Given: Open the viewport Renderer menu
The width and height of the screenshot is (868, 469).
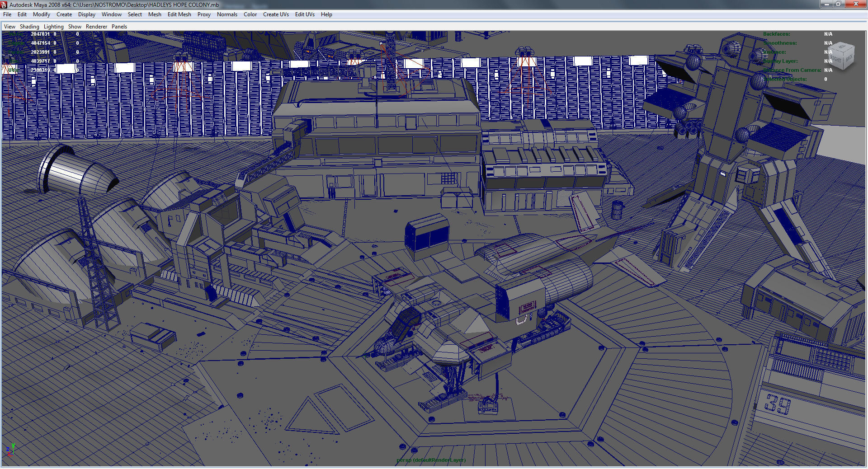Looking at the screenshot, I should pyautogui.click(x=97, y=27).
